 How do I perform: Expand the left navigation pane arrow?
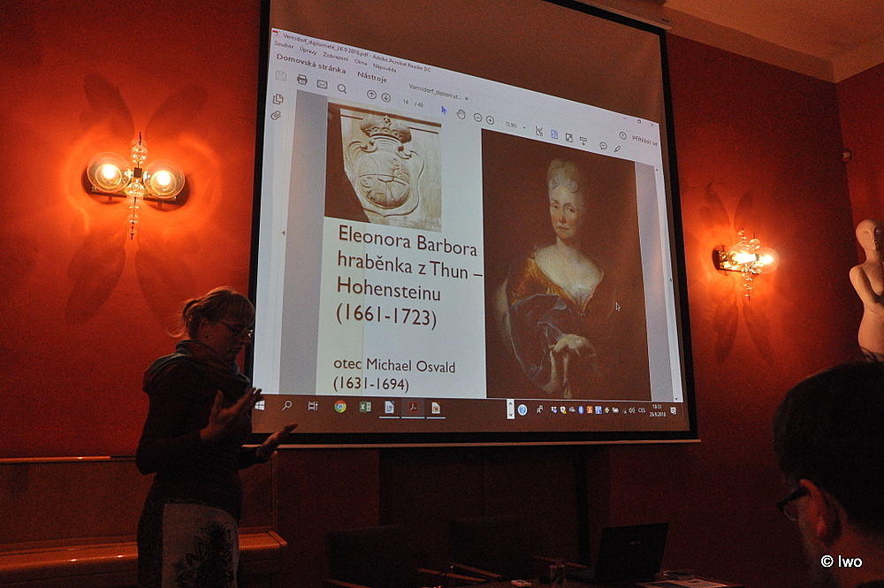tap(284, 233)
